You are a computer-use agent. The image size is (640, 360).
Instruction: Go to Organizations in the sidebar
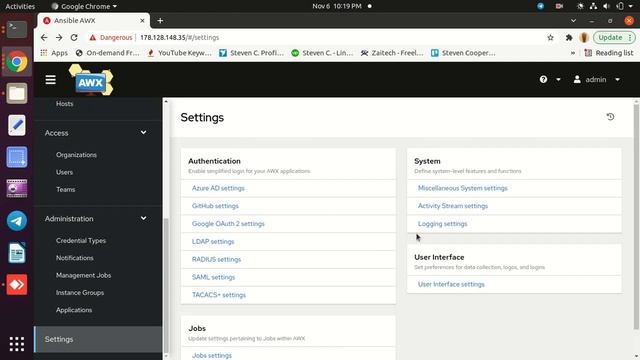(x=76, y=155)
